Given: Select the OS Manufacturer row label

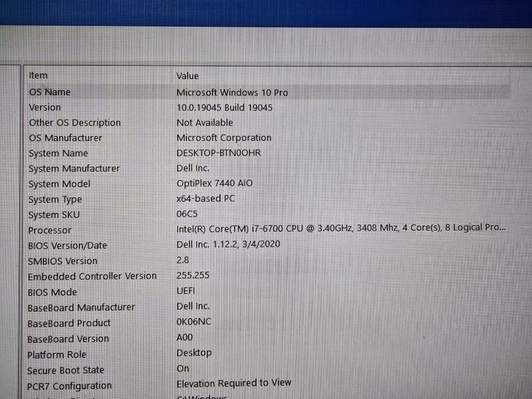Looking at the screenshot, I should 65,138.
